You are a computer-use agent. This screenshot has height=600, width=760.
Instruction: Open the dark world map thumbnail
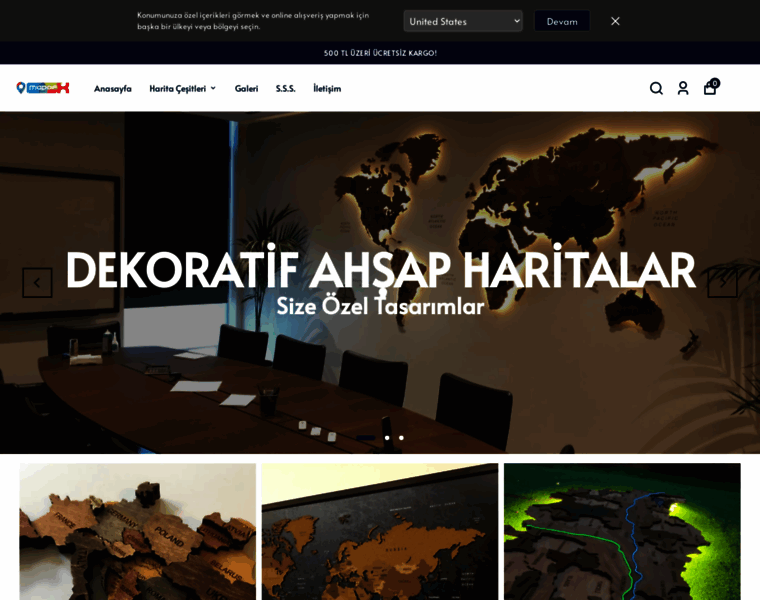[379, 531]
